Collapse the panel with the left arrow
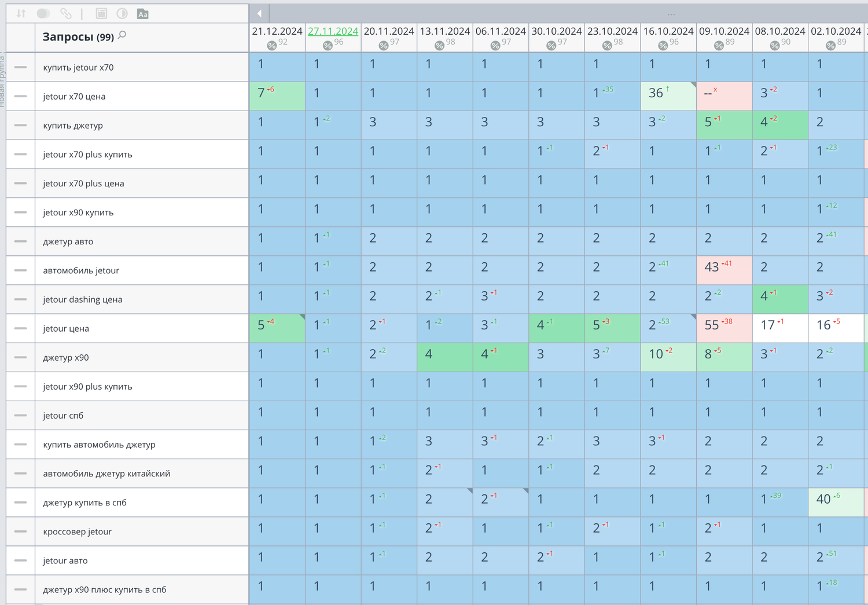Screen dimensions: 868x605 (x=259, y=13)
